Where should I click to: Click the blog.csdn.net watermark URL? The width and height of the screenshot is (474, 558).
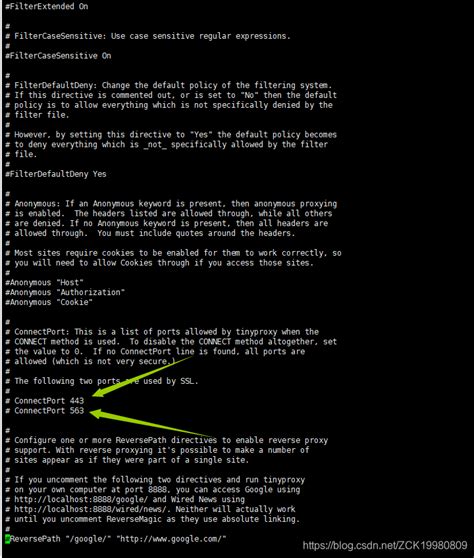coord(385,546)
